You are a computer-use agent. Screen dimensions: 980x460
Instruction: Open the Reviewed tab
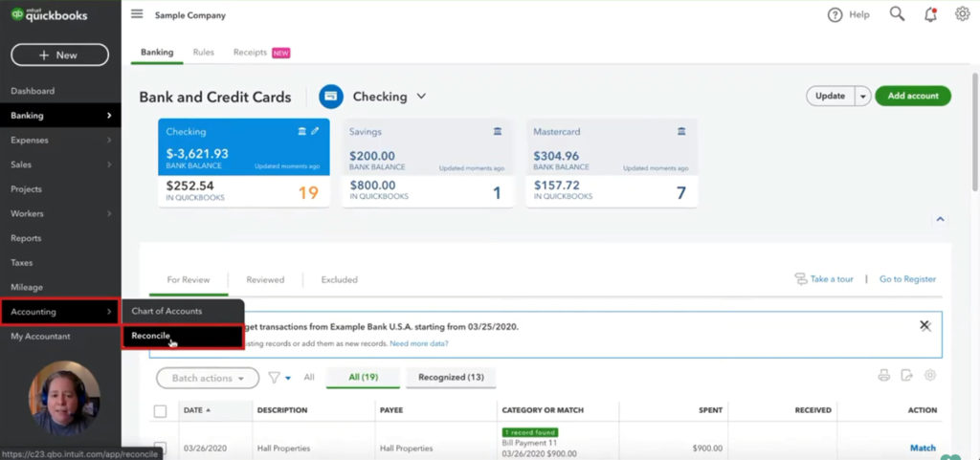click(x=265, y=279)
